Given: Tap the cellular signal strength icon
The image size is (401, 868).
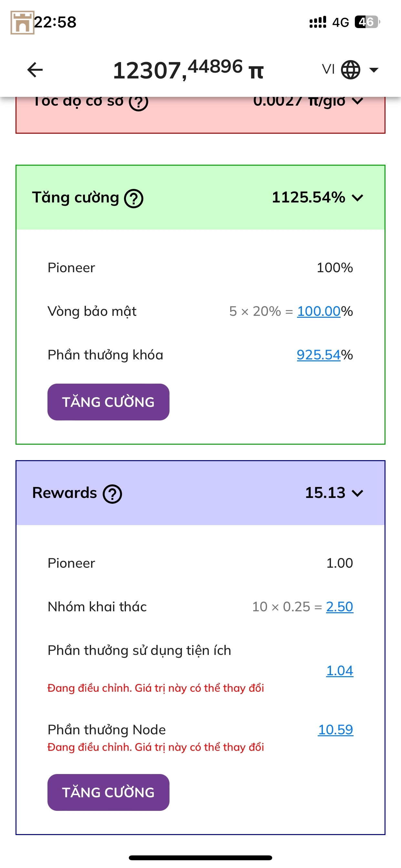Looking at the screenshot, I should point(318,22).
